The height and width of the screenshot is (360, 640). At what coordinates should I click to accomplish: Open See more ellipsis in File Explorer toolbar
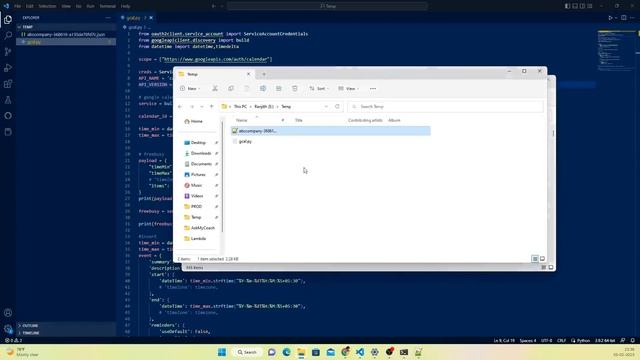click(x=373, y=89)
